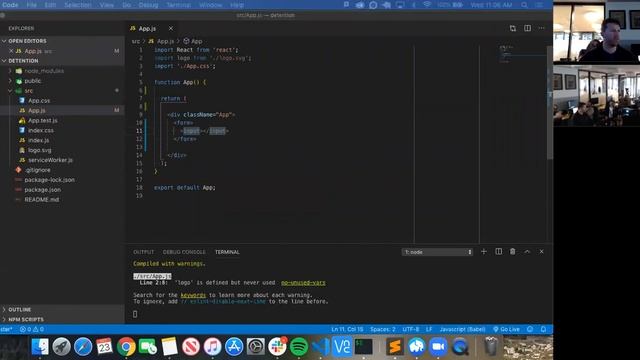
Task: Open package-lock.json file
Action: (x=49, y=180)
